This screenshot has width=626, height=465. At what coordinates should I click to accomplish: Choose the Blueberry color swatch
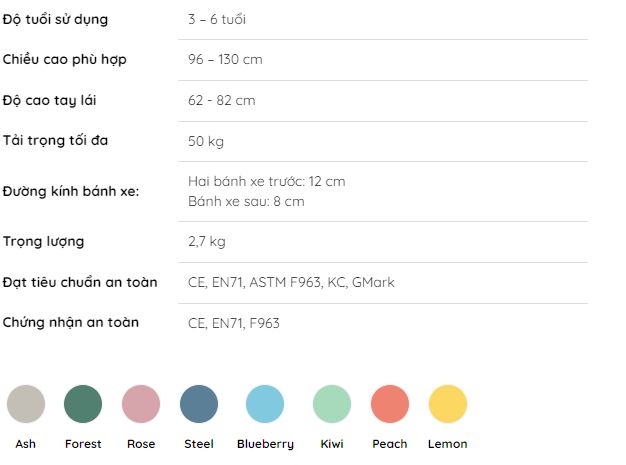pyautogui.click(x=265, y=404)
